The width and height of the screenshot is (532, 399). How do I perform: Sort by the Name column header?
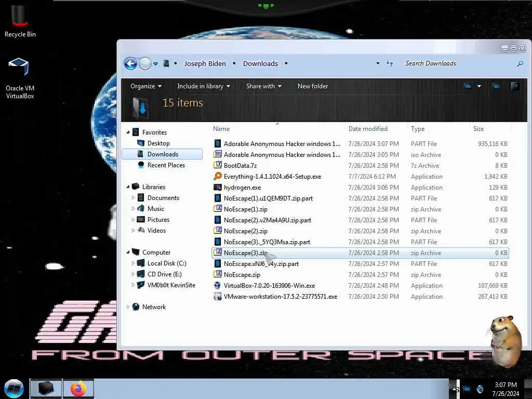pos(221,129)
